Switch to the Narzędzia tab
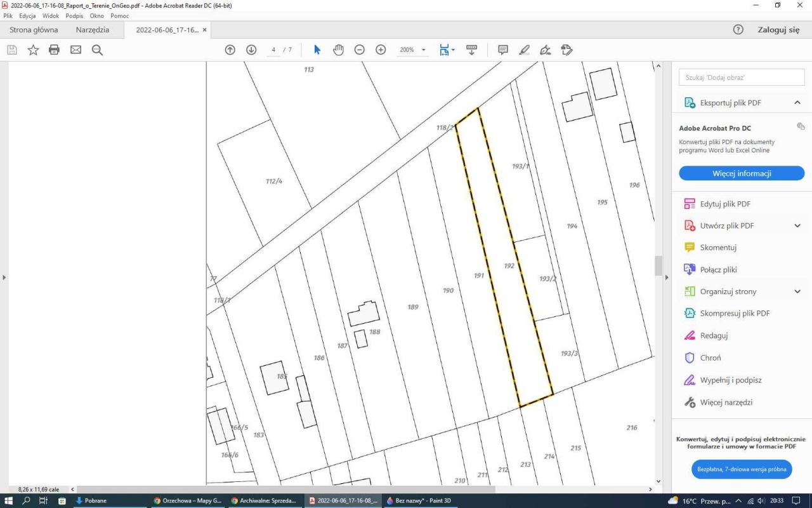The width and height of the screenshot is (812, 508). (93, 30)
